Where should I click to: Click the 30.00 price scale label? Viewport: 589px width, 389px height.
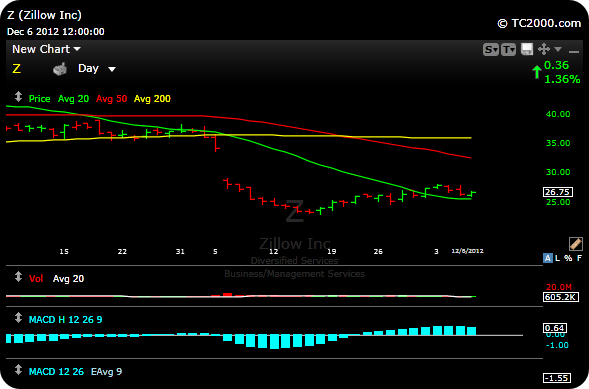[x=558, y=172]
